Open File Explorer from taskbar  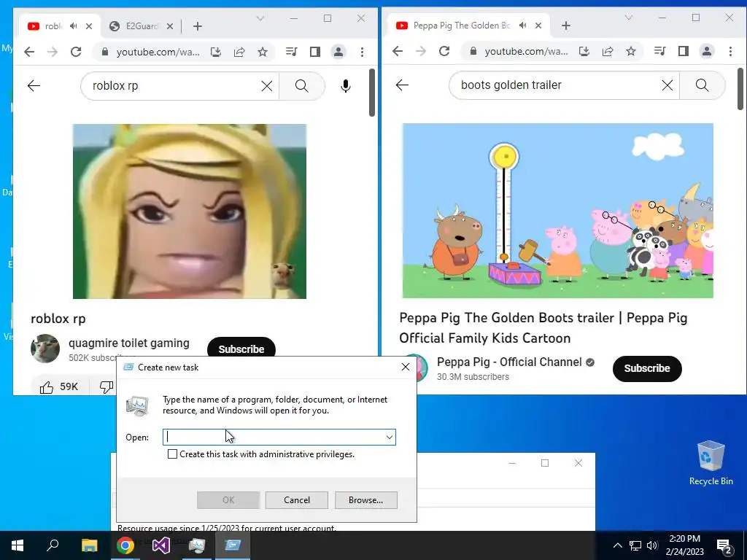(89, 545)
